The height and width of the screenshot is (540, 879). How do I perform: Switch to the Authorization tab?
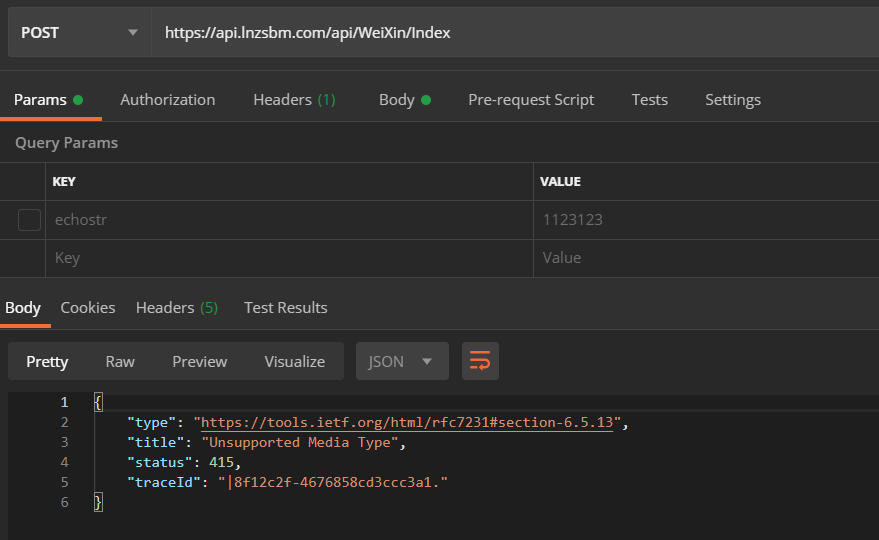pyautogui.click(x=168, y=100)
